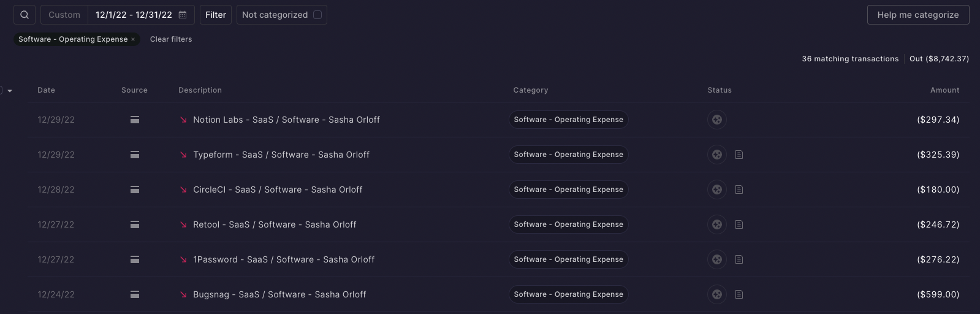Toggle the select-all rows checkbox
Viewport: 980px width, 314px height.
pos(1,90)
